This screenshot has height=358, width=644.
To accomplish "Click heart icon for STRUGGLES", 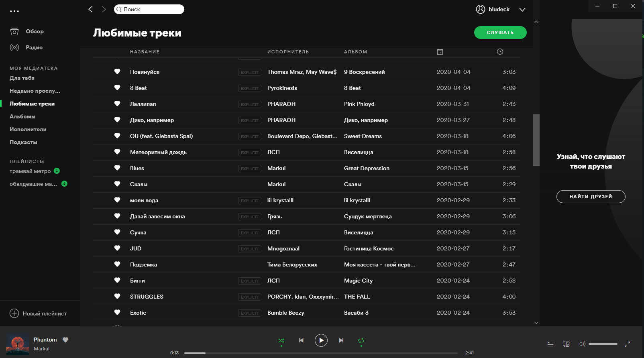I will click(x=117, y=296).
